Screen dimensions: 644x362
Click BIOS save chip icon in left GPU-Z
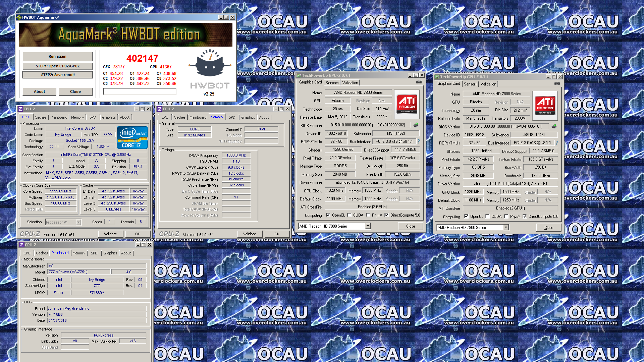pyautogui.click(x=416, y=125)
